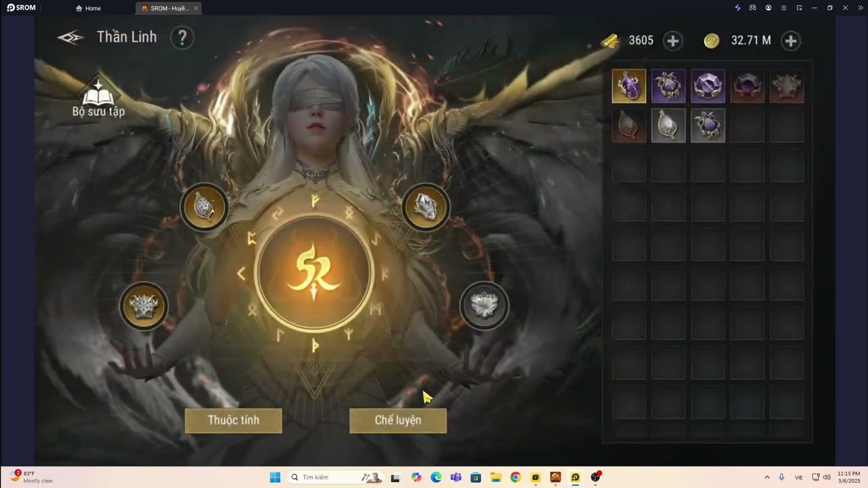The image size is (868, 488).
Task: Select the upper-left gold equipment slot
Action: pos(204,207)
